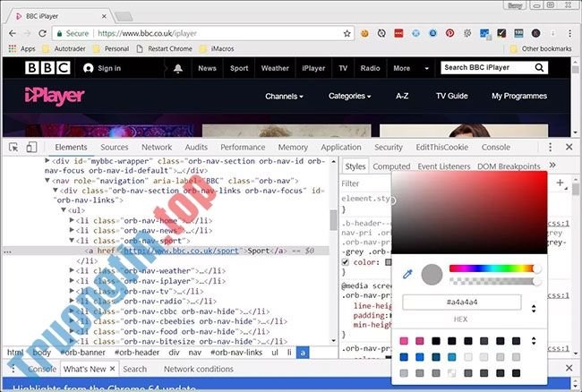Open the BBC Sign in account icon
This screenshot has width=582, height=392.
[x=89, y=68]
